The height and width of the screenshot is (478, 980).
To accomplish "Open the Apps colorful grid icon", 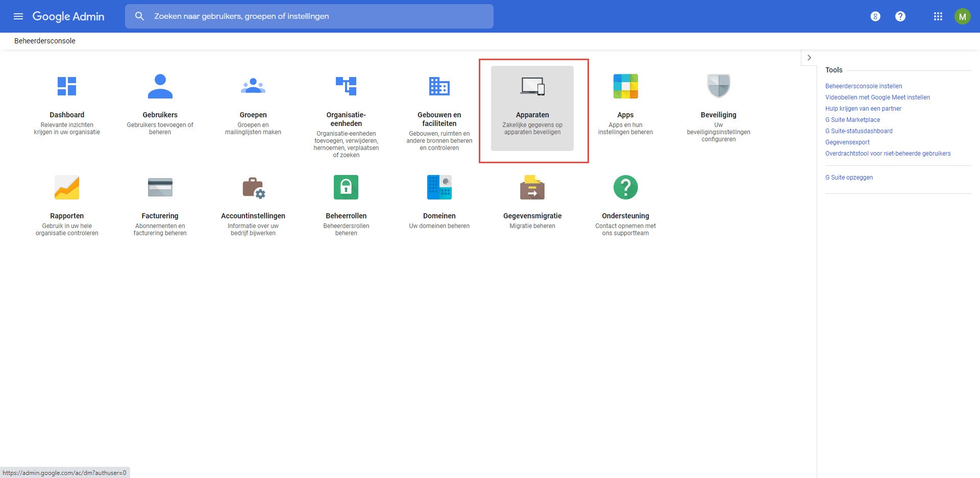I will [626, 86].
